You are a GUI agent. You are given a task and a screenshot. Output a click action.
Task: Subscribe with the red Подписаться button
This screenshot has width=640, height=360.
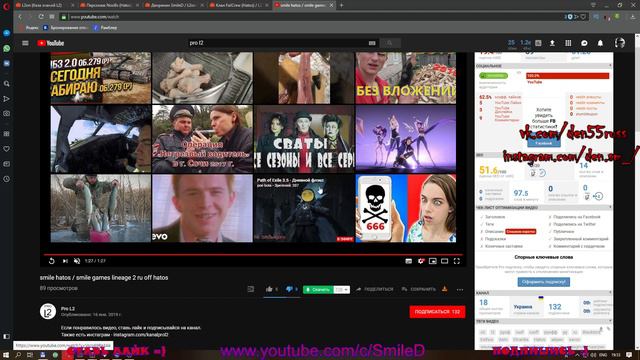pos(437,311)
